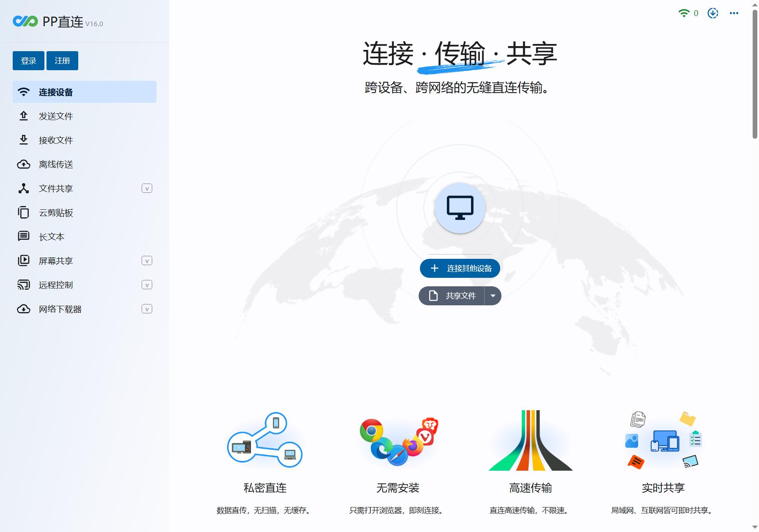Click the PP直连 logo icon
The image size is (759, 532).
(x=25, y=21)
